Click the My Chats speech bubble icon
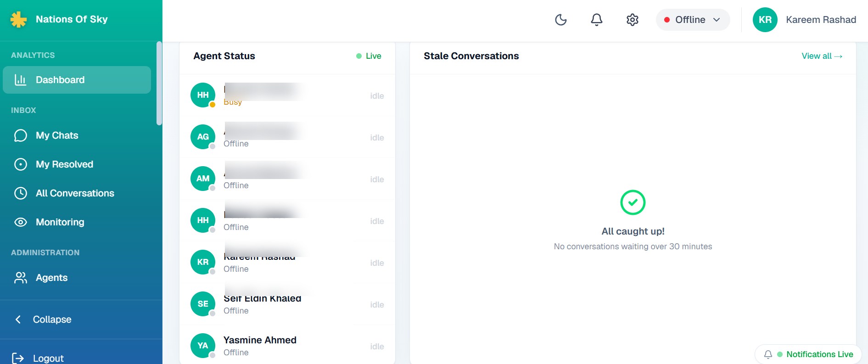 click(21, 135)
